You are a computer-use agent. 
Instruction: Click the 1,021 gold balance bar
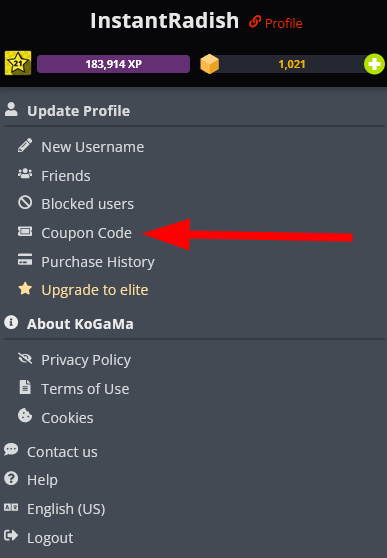(x=292, y=64)
